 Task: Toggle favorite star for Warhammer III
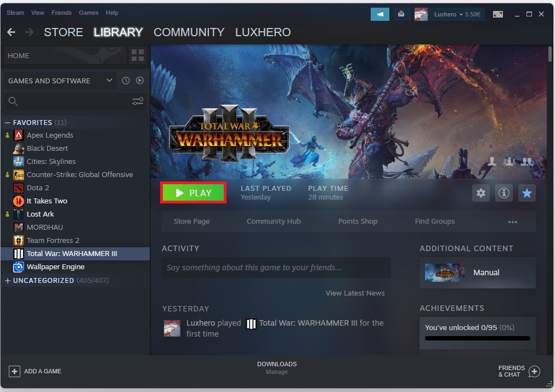[526, 193]
